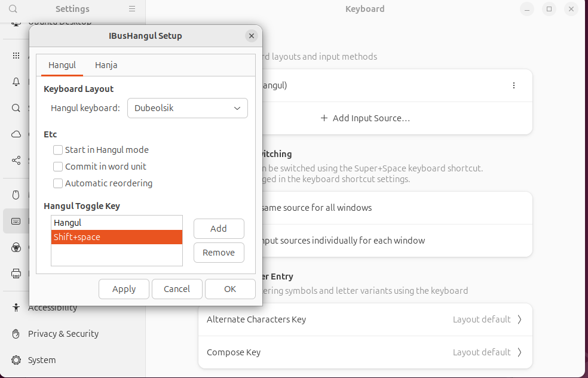
Task: Click the Apply button
Action: click(x=124, y=289)
